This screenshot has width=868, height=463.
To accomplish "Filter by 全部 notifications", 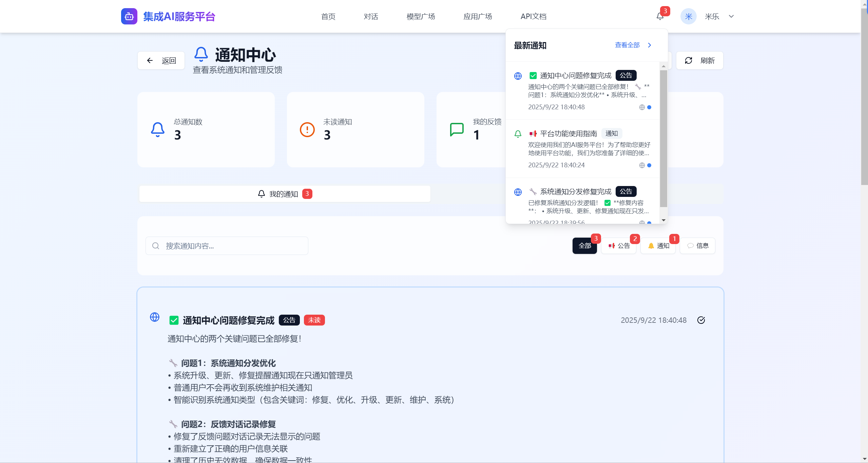I will click(x=584, y=246).
